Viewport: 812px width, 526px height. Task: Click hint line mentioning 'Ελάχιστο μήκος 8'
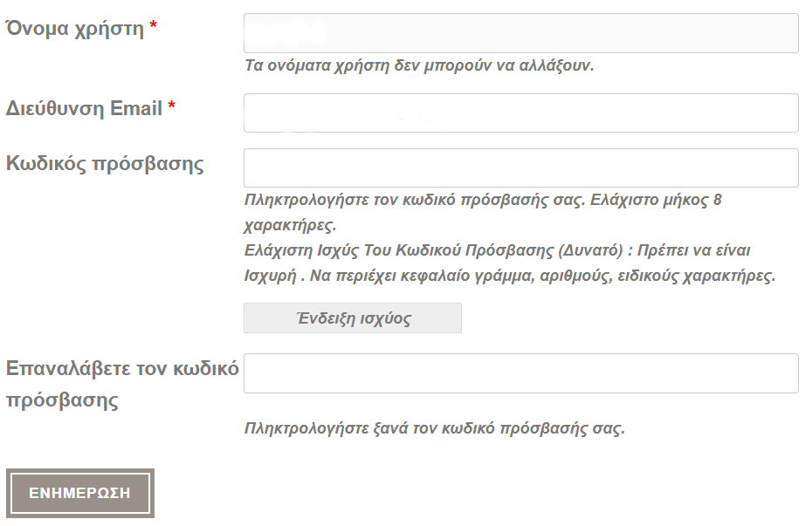(x=483, y=200)
